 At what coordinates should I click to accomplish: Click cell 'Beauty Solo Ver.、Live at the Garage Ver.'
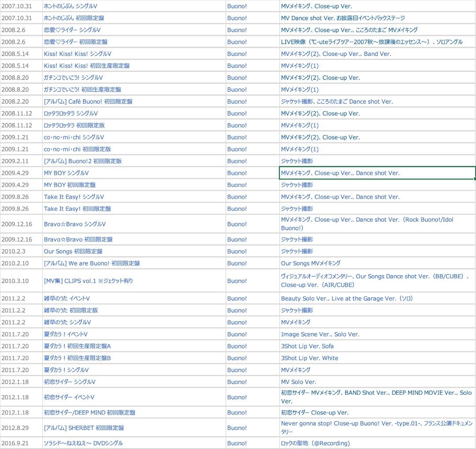click(x=377, y=298)
